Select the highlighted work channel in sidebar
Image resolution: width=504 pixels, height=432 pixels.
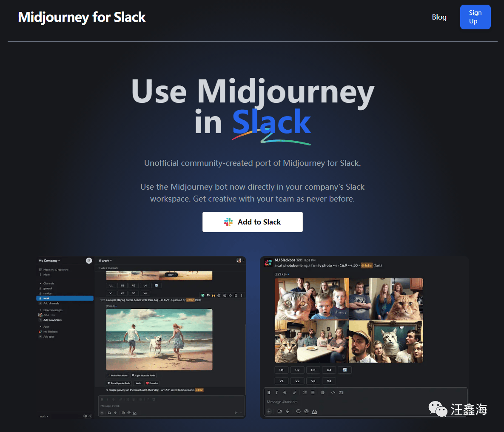[65, 298]
